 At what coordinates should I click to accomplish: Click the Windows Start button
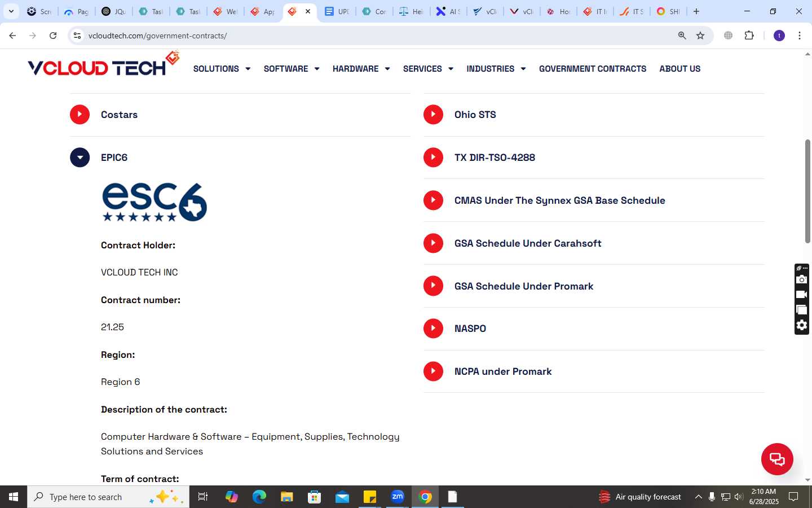coord(14,497)
